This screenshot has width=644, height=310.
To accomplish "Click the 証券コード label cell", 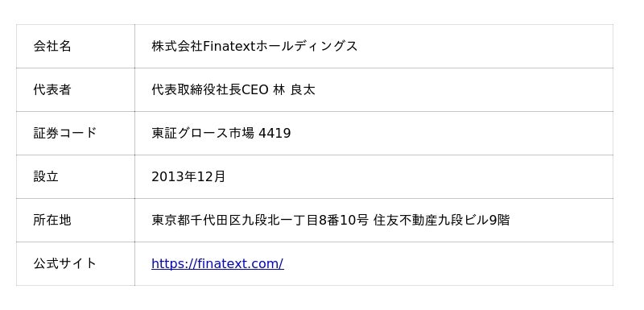I will [x=76, y=134].
